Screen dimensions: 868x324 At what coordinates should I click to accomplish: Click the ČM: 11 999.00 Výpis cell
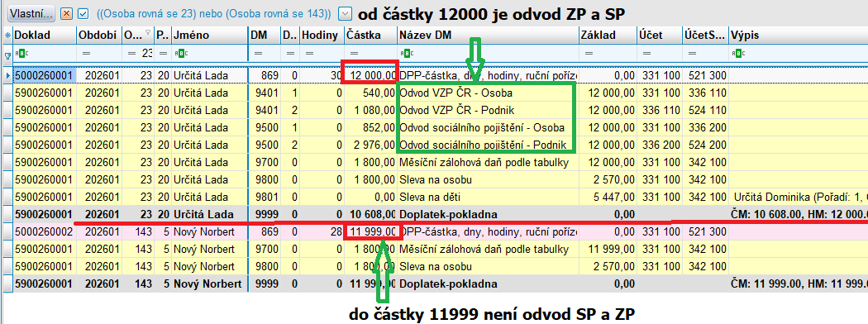798,284
